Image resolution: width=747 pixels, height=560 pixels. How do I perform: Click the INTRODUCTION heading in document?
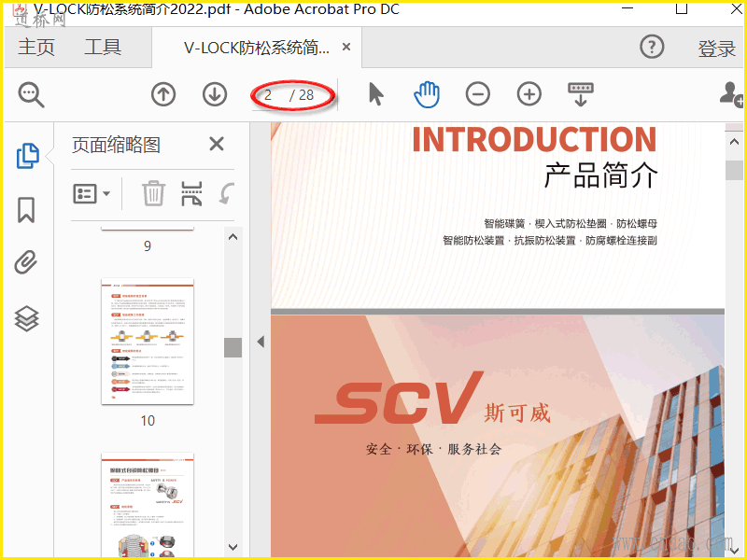click(x=534, y=139)
